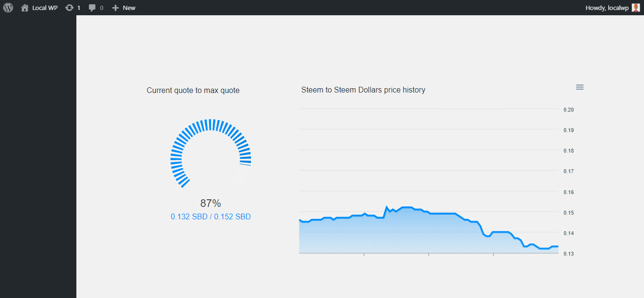
Task: Open the chart hamburger menu icon
Action: tap(580, 87)
